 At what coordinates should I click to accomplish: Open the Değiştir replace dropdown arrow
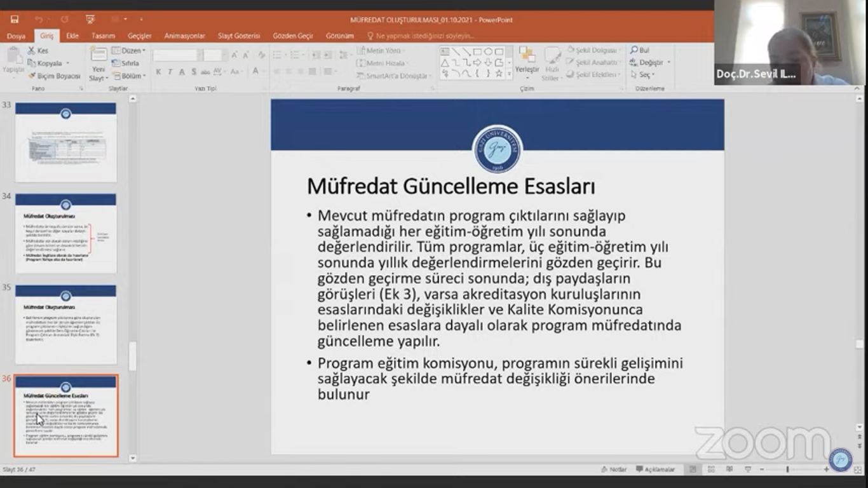669,62
